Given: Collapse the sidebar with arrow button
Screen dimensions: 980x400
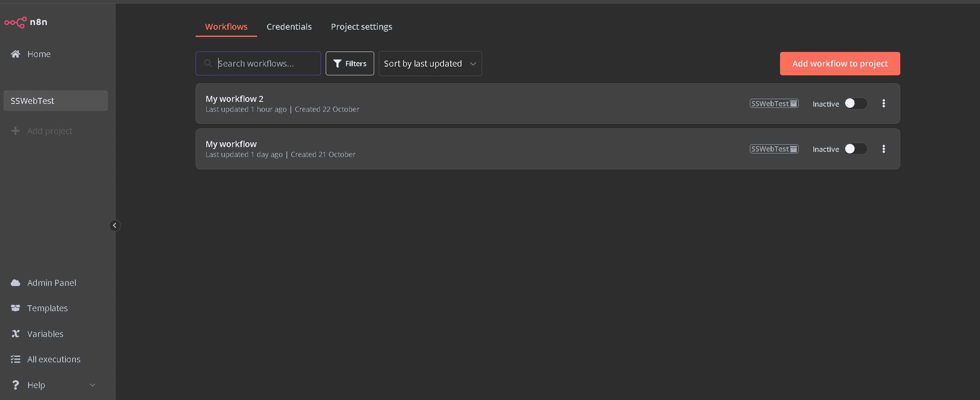Looking at the screenshot, I should pos(115,226).
